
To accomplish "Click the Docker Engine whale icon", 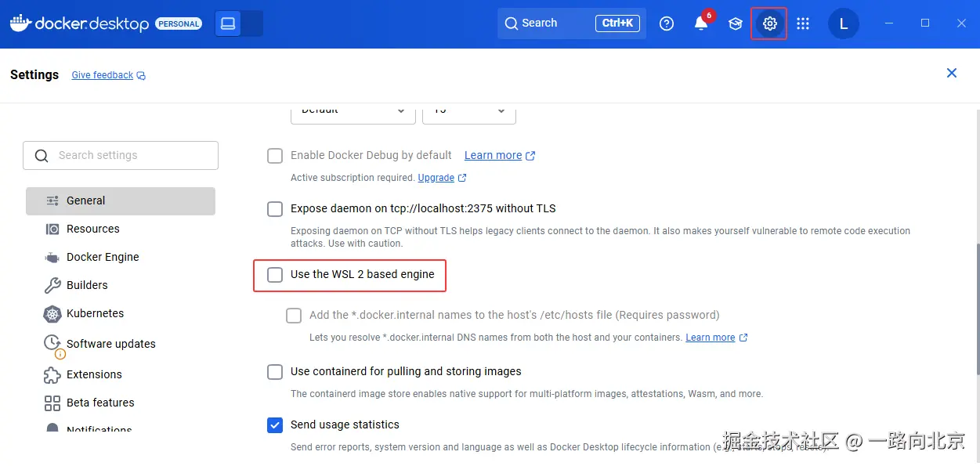I will point(52,258).
